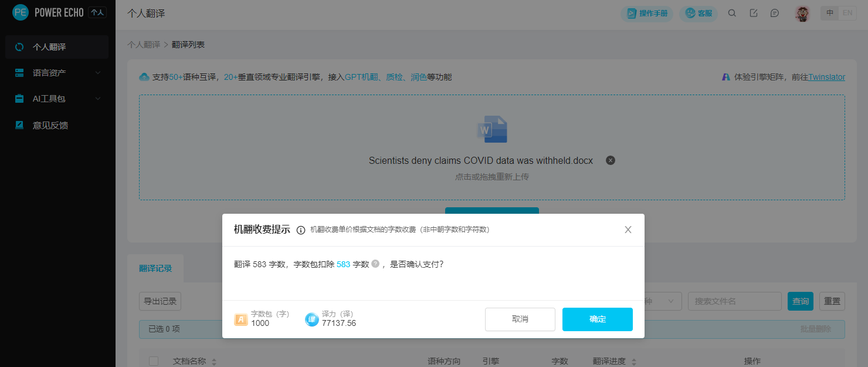Confirm payment with the 确定 button
The image size is (868, 367).
[597, 319]
